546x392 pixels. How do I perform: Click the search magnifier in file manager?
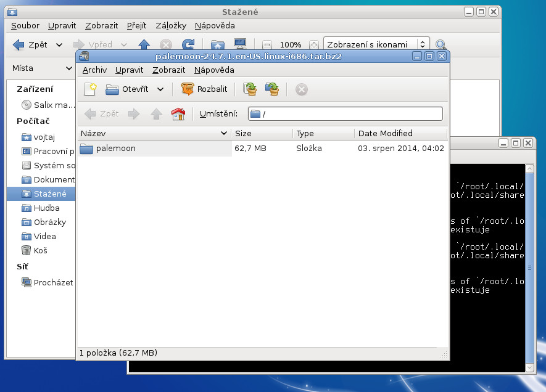(441, 44)
